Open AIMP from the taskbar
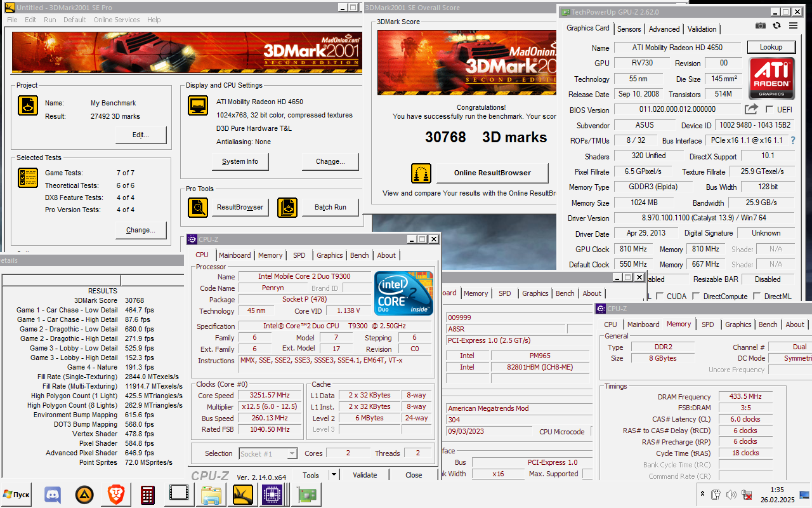 click(x=84, y=495)
